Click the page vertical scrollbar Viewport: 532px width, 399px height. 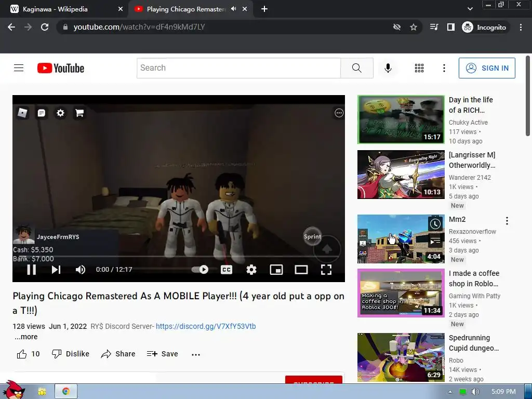tap(528, 97)
